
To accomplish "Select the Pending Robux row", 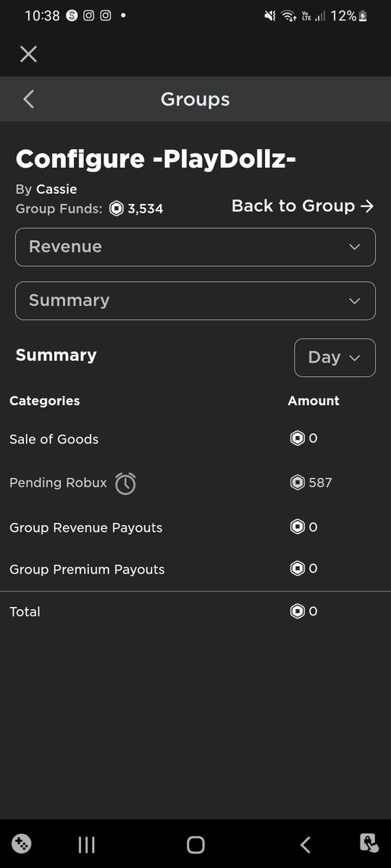I will coord(195,483).
